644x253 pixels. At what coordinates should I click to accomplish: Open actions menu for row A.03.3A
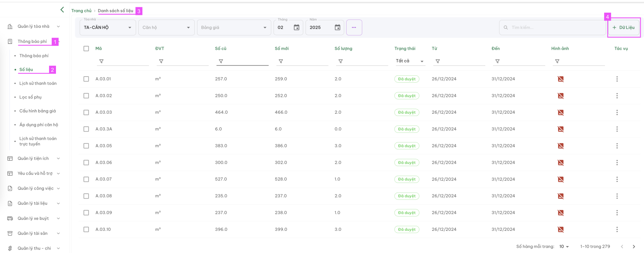click(617, 129)
